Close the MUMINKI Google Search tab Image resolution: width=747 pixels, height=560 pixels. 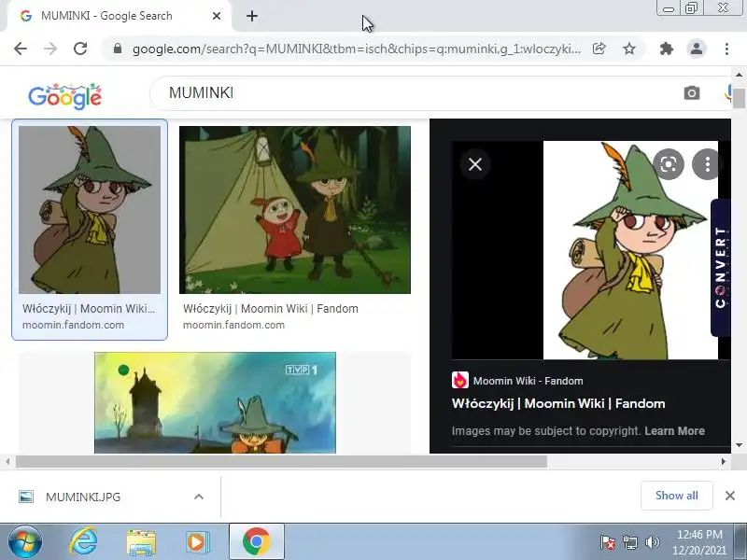point(217,16)
